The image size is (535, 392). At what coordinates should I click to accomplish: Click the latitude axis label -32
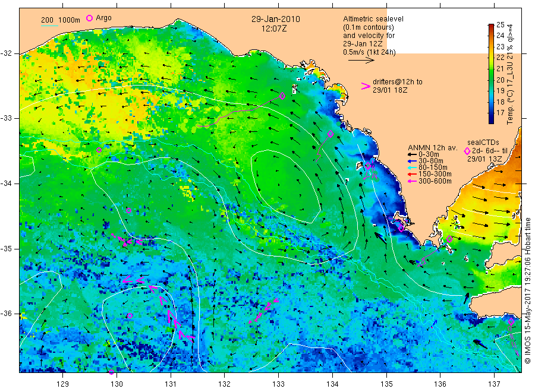(7, 53)
